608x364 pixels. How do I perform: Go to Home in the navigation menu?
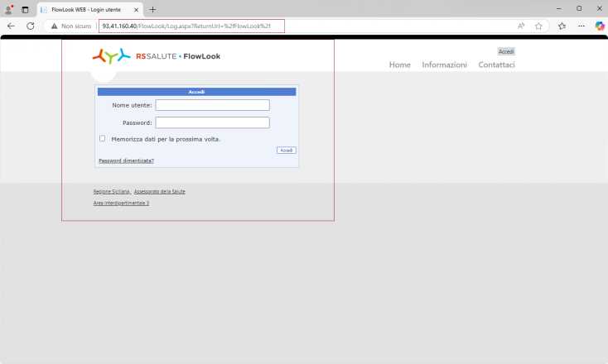pos(400,65)
